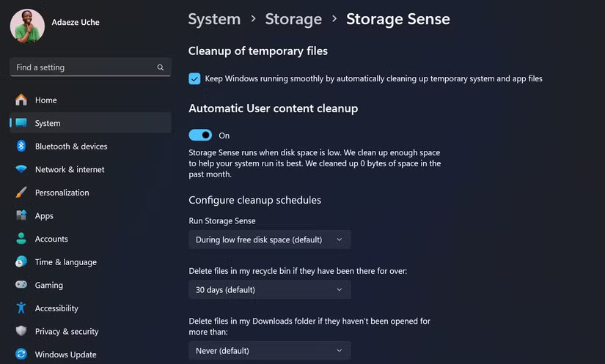Open the Apps icon in sidebar

(21, 216)
